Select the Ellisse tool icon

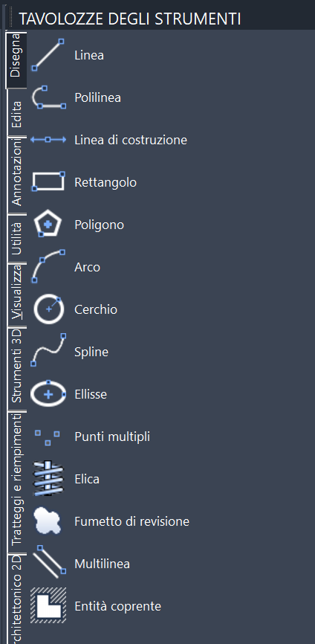[x=48, y=394]
